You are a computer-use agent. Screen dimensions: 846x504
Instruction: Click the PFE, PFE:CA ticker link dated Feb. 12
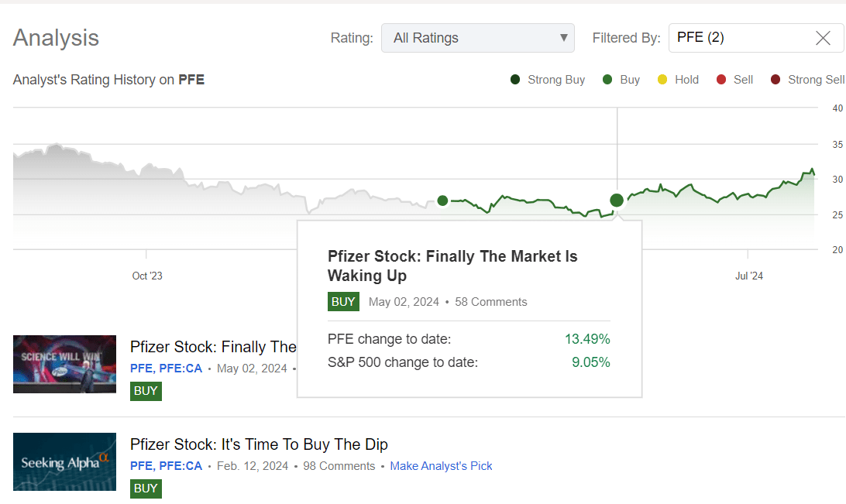(x=166, y=466)
